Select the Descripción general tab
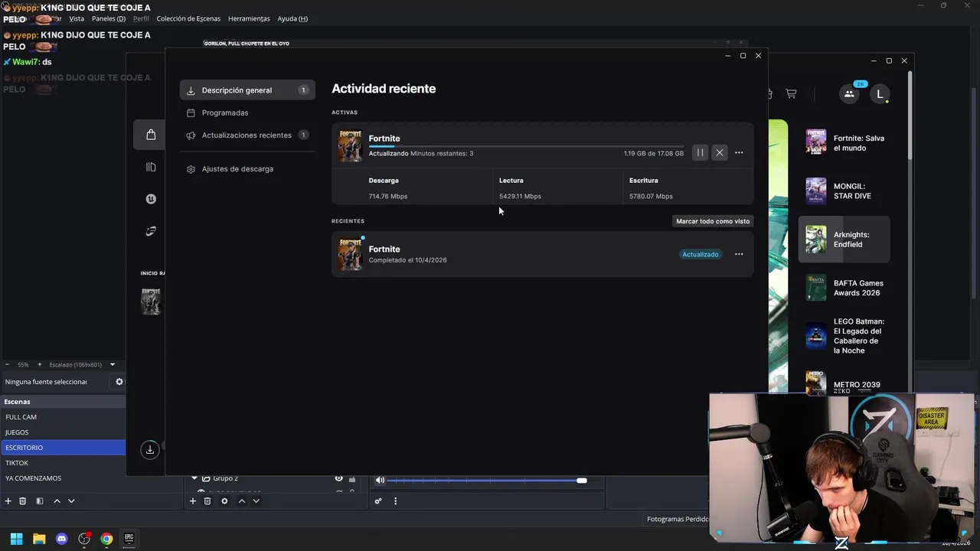This screenshot has height=551, width=980. (x=247, y=90)
